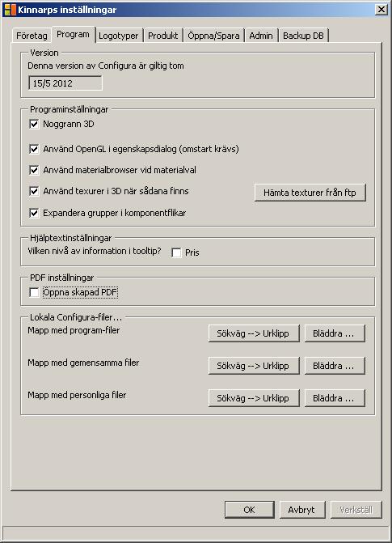Click the text 'Denna version av Configura är giltig tom'
The width and height of the screenshot is (392, 543).
pos(106,66)
